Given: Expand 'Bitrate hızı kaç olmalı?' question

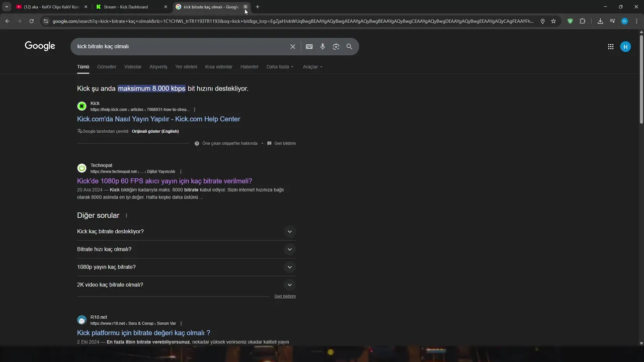Looking at the screenshot, I should [x=186, y=249].
